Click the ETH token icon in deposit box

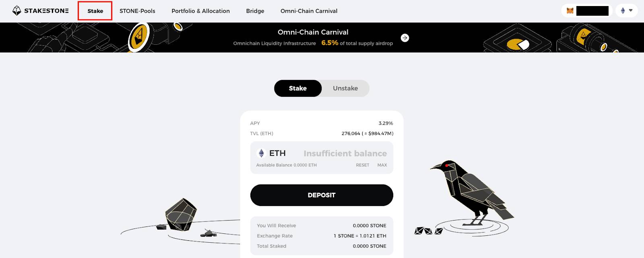tap(261, 153)
